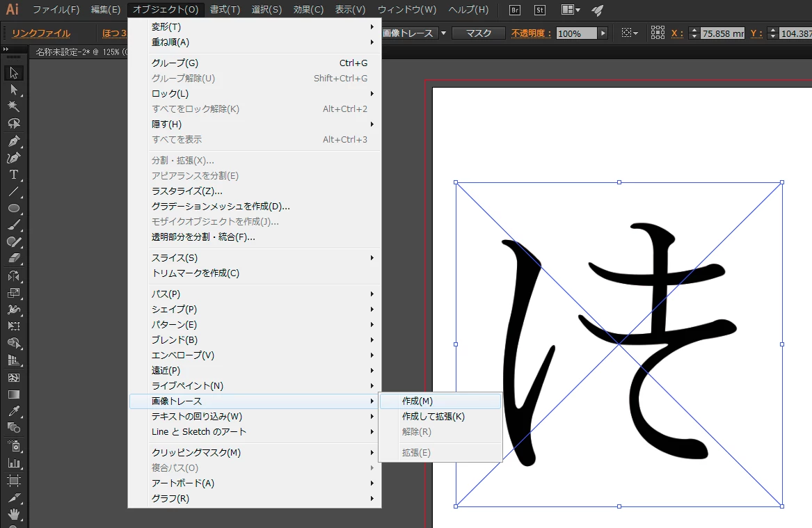The width and height of the screenshot is (812, 528).
Task: Select the Gradient tool
Action: 14,394
